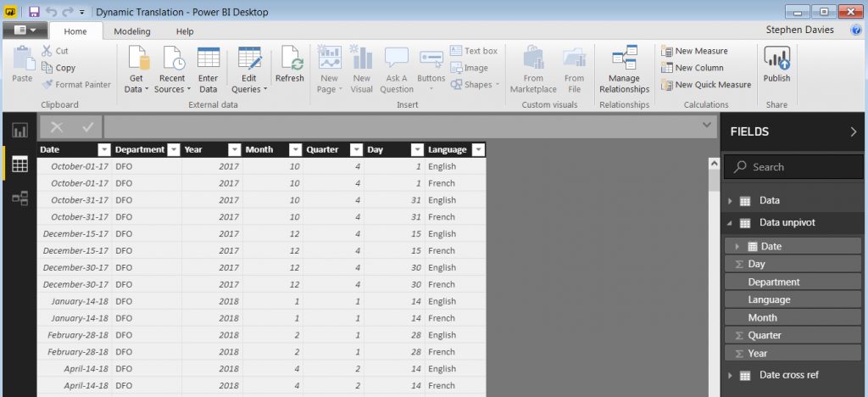Click the Fields search box
This screenshot has width=868, height=397.
point(795,167)
